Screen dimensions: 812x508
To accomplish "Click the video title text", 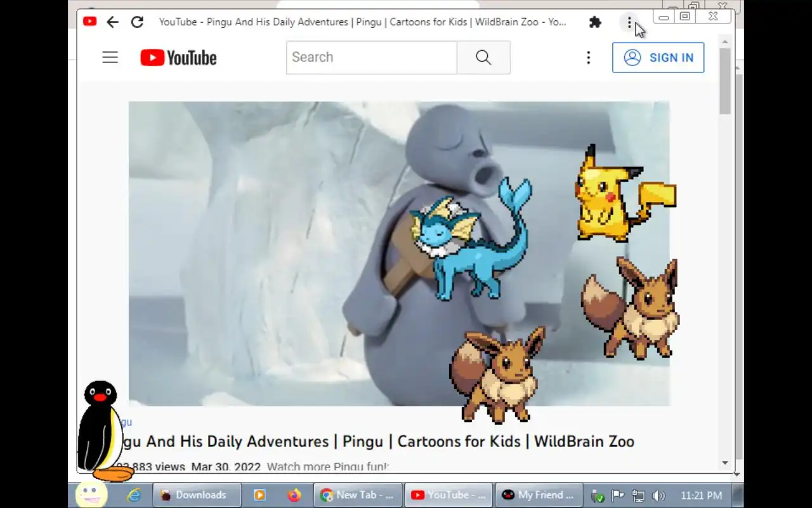I will [x=378, y=441].
